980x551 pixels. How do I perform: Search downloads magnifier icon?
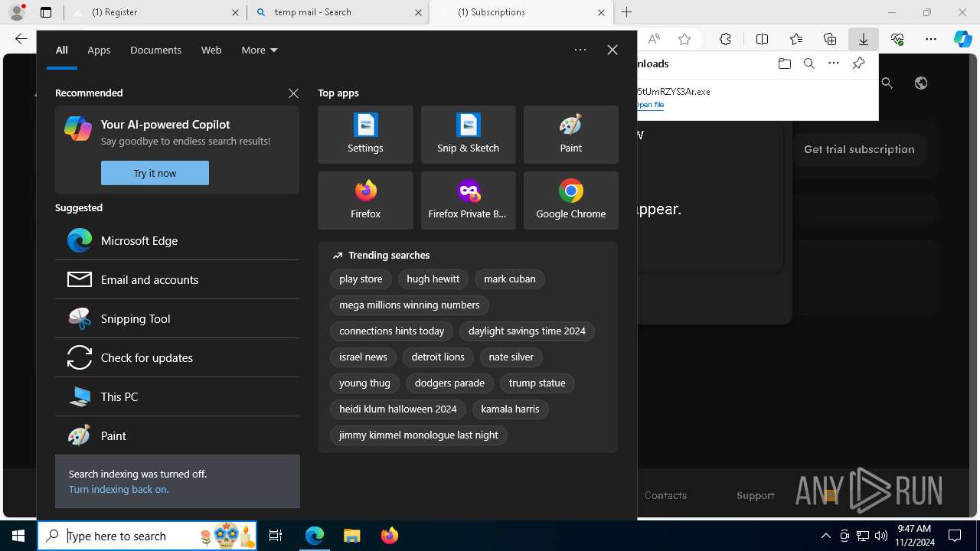808,64
